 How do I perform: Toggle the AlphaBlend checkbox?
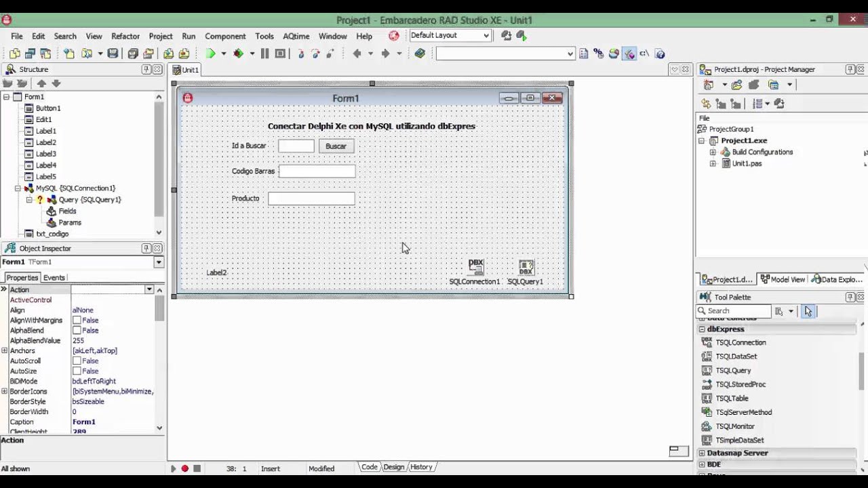[77, 330]
